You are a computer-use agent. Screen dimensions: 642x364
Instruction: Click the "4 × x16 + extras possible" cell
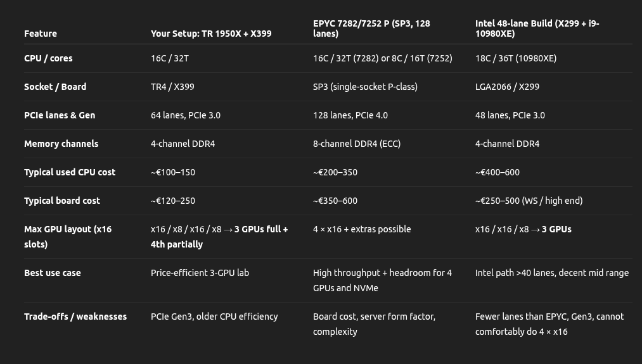(x=362, y=229)
